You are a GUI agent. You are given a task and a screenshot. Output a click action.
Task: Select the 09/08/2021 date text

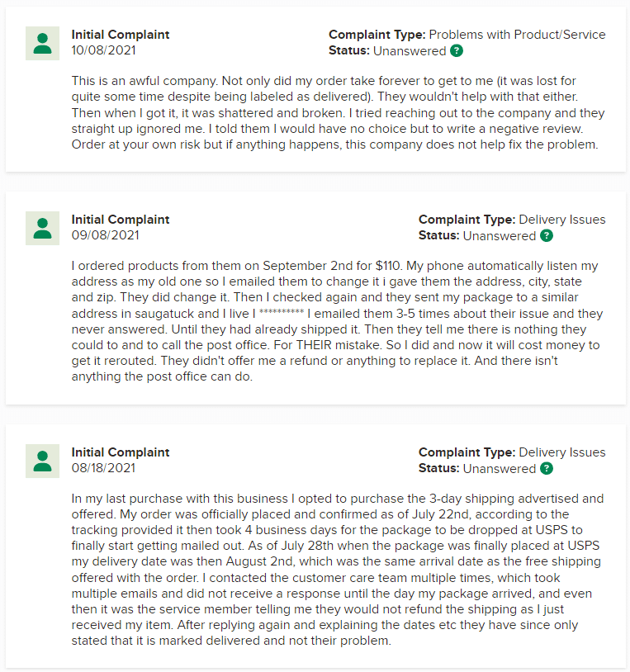104,235
